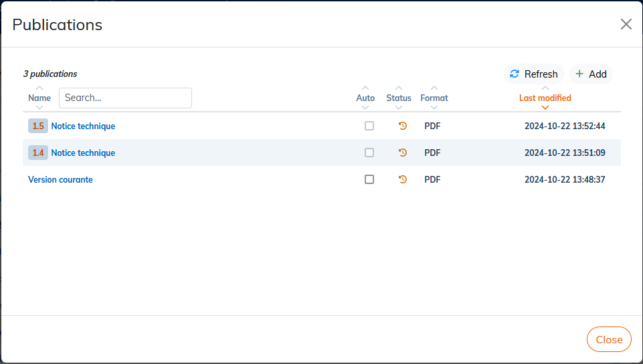This screenshot has width=643, height=364.
Task: Toggle Auto checkbox for Notice technique 1.5
Action: tap(369, 126)
